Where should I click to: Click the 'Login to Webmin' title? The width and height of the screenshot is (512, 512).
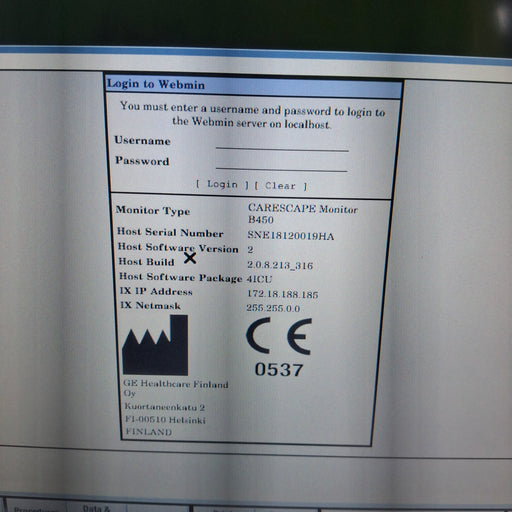[156, 84]
